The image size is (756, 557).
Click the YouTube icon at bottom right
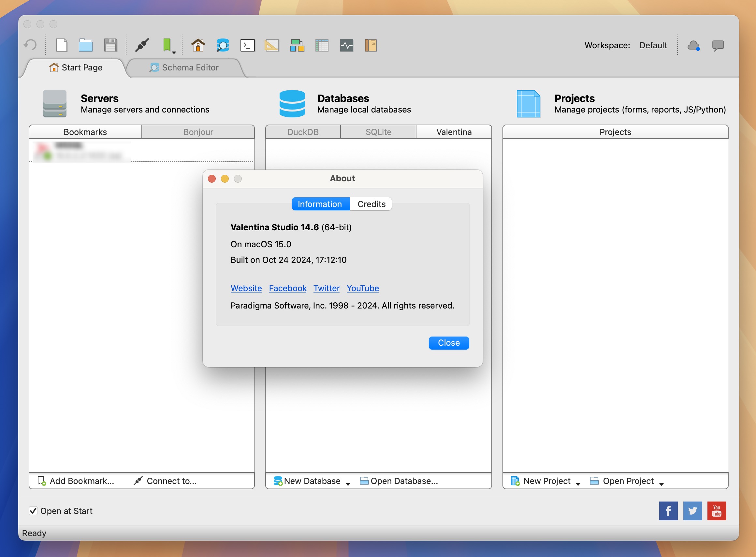point(716,511)
